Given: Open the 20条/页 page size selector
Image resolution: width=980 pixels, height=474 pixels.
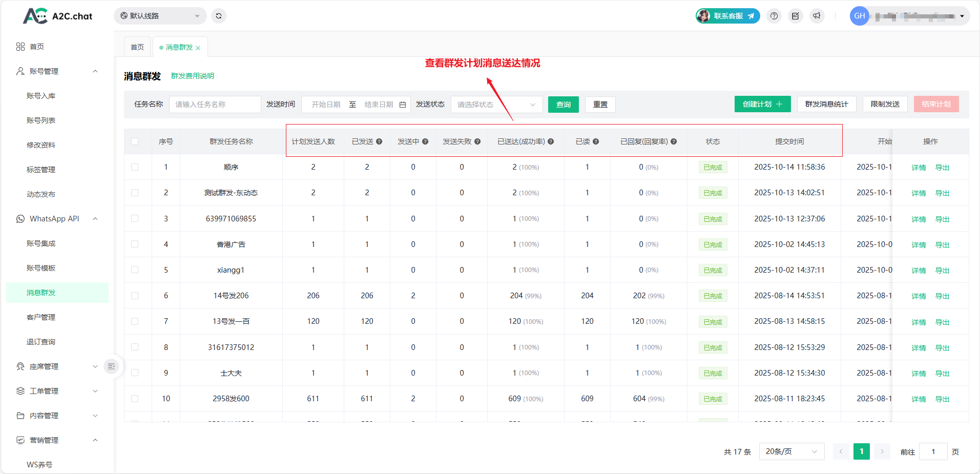Looking at the screenshot, I should pyautogui.click(x=791, y=451).
